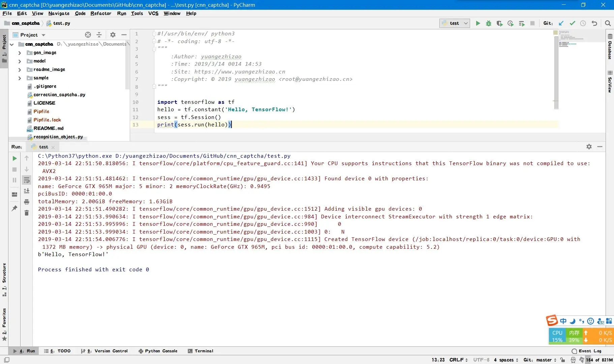The width and height of the screenshot is (614, 364).
Task: Select correction_captcha.py in project tree
Action: tap(59, 95)
